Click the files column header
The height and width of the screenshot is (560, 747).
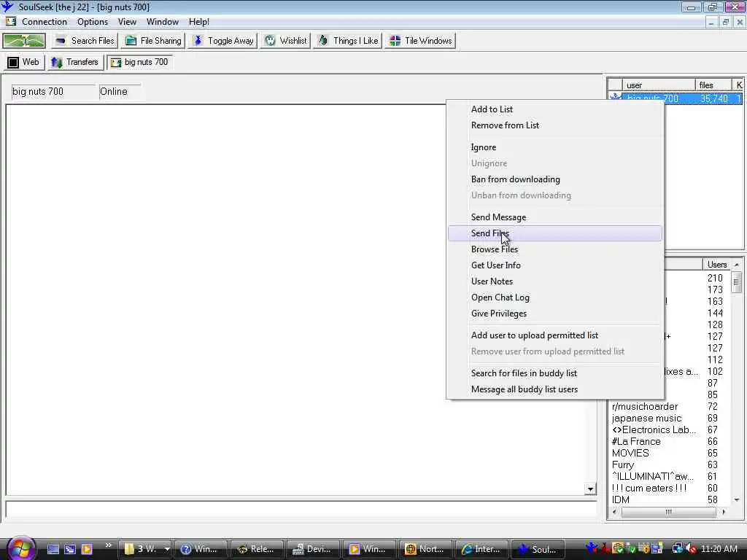(713, 85)
